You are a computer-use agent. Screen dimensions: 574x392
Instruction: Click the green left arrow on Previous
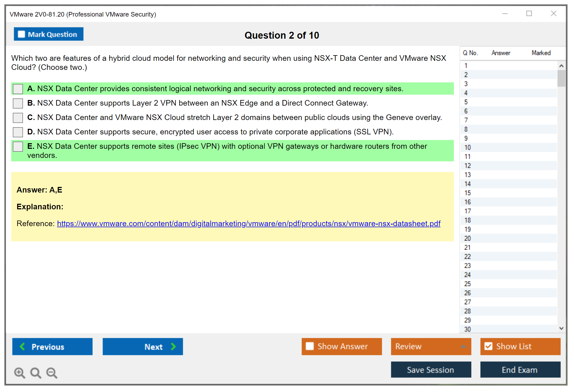tap(22, 346)
